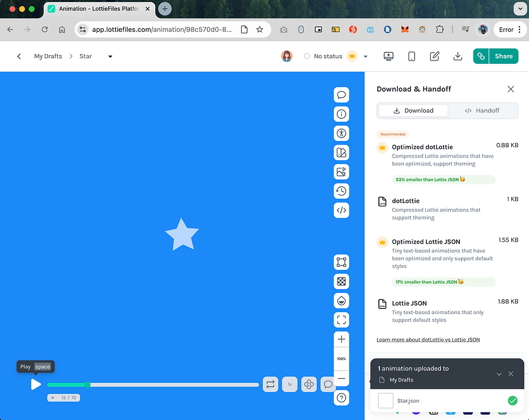Click the animation progress scrubber
Image resolution: width=529 pixels, height=420 pixels.
pyautogui.click(x=153, y=384)
